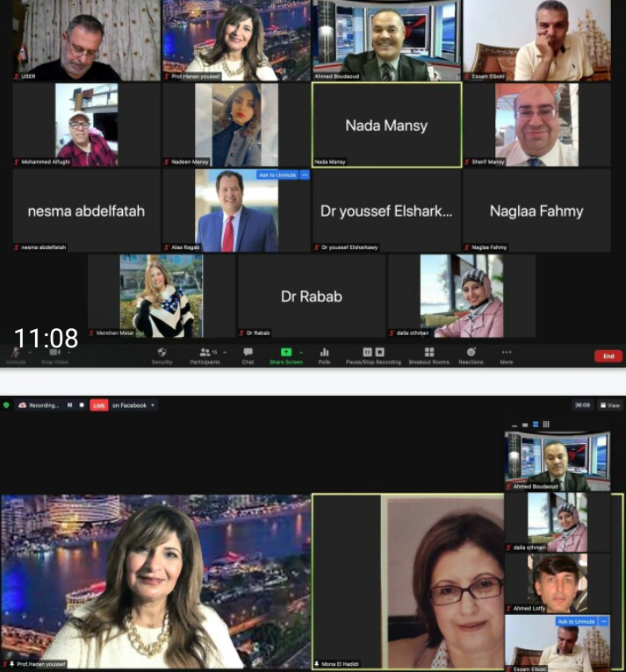Start sharing with green Share Screen icon
This screenshot has width=626, height=672.
(x=285, y=354)
